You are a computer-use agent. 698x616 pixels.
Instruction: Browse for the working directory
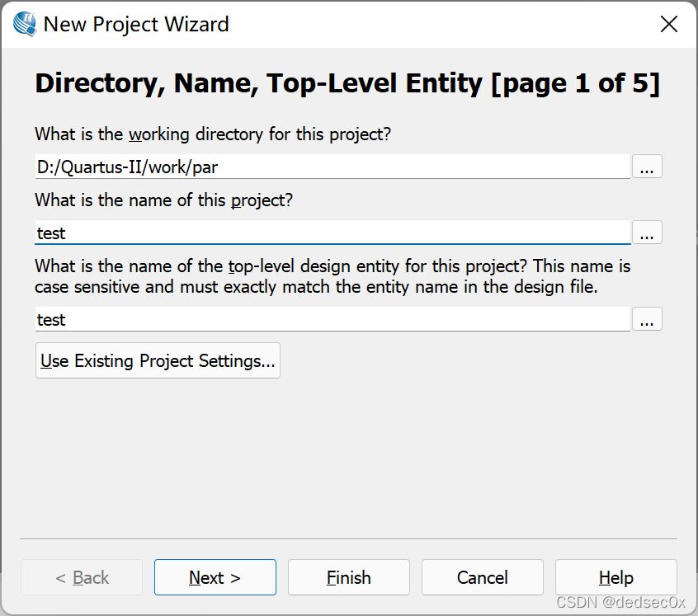point(647,167)
